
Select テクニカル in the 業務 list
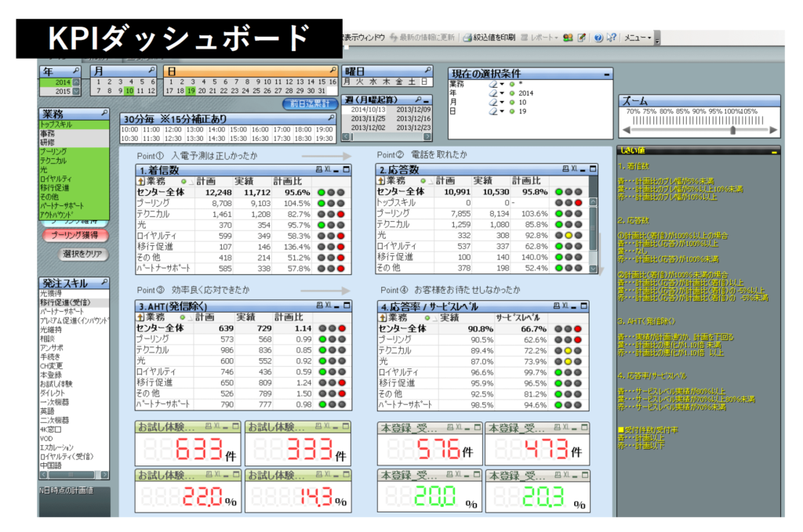pos(53,160)
